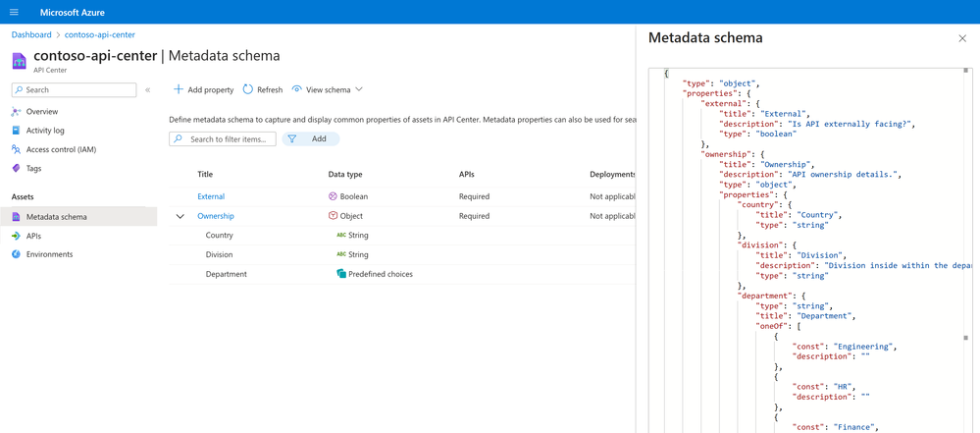Click the Predefined choices icon

click(341, 274)
